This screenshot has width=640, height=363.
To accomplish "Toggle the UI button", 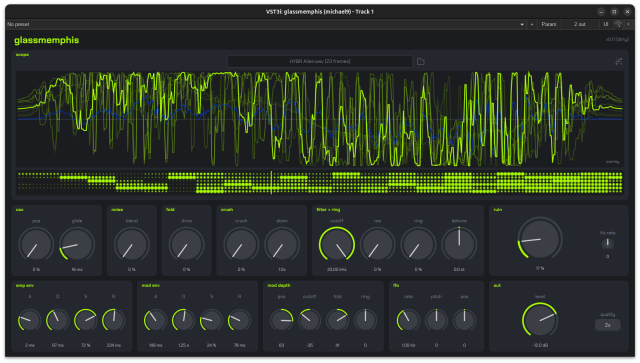I will (605, 24).
